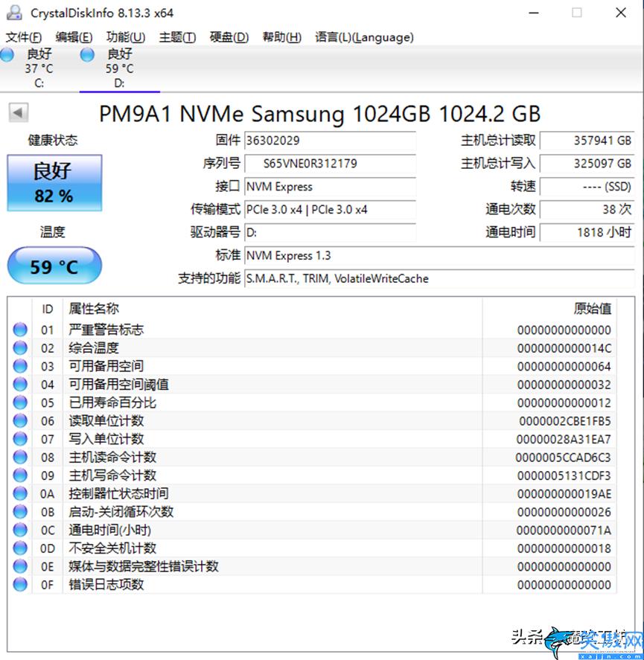
Task: Click 通电时间 value 1818 小时
Action: pyautogui.click(x=587, y=232)
